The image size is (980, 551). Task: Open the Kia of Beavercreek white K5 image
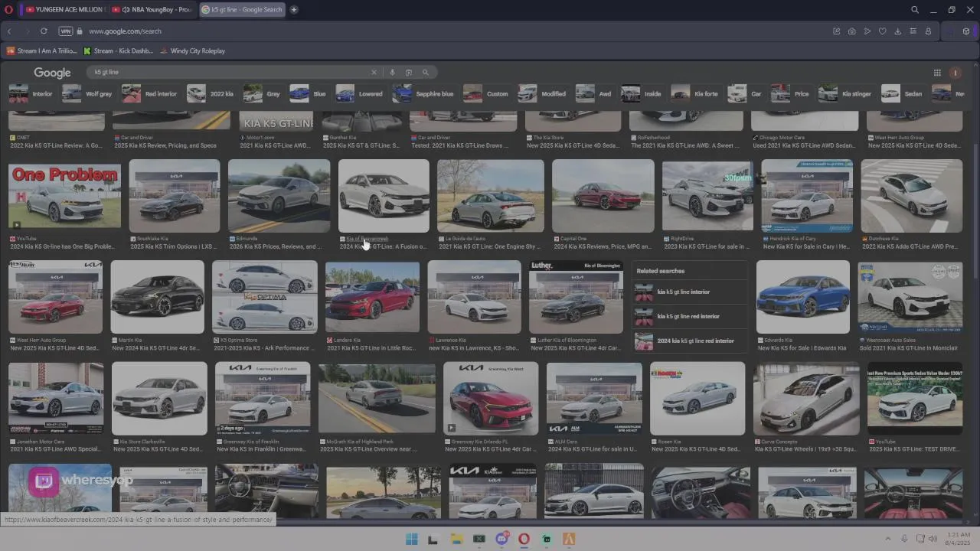[384, 195]
